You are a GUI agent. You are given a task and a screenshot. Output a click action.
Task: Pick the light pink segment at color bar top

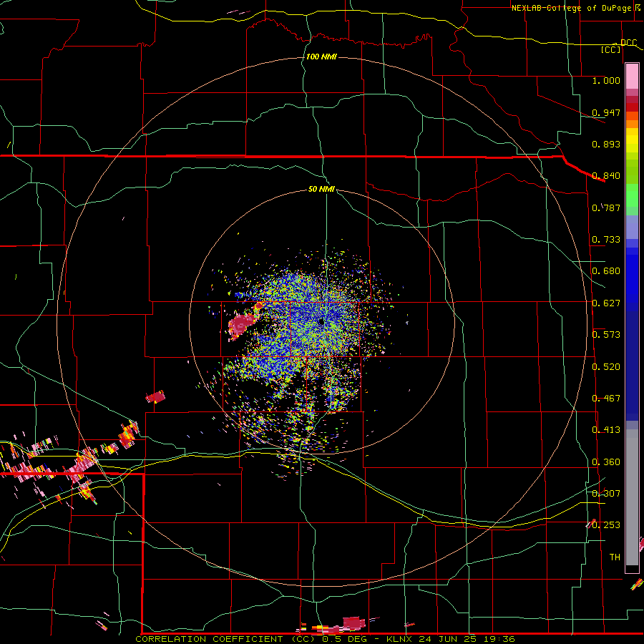632,76
